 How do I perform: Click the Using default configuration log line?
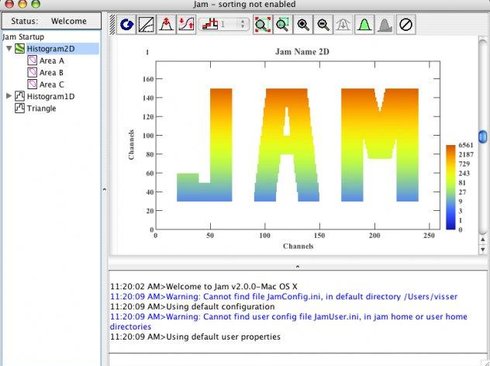pos(192,307)
